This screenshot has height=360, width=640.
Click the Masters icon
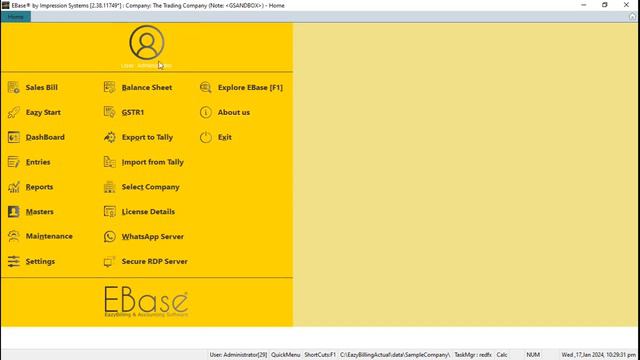tap(13, 211)
